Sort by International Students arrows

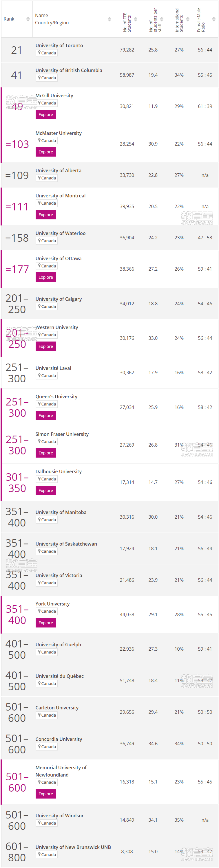[188, 19]
